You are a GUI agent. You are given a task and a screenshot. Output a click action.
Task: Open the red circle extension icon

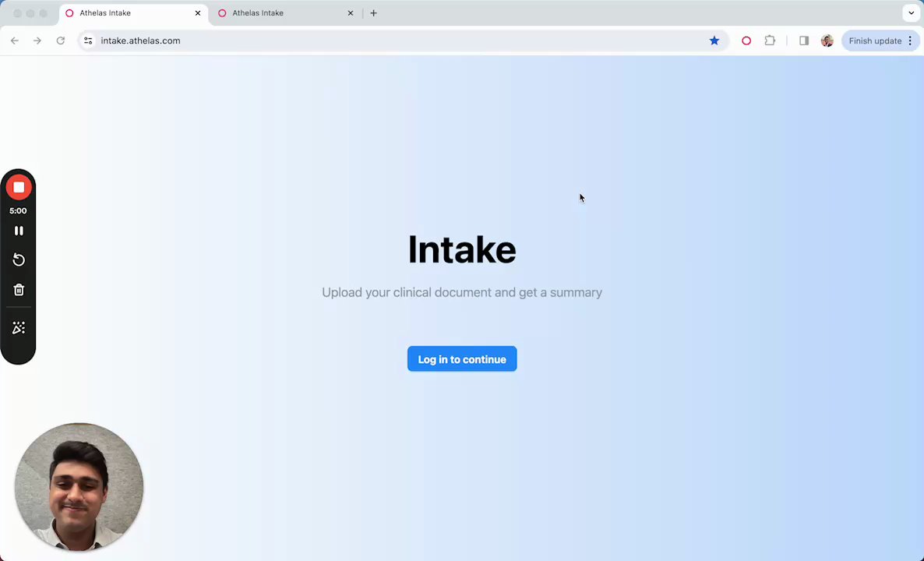[x=746, y=41]
